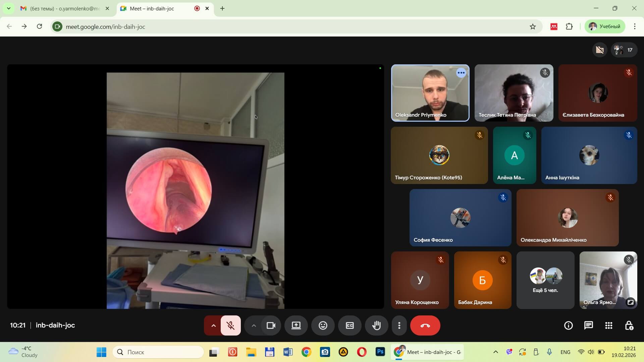Click the red leave call button

425,325
